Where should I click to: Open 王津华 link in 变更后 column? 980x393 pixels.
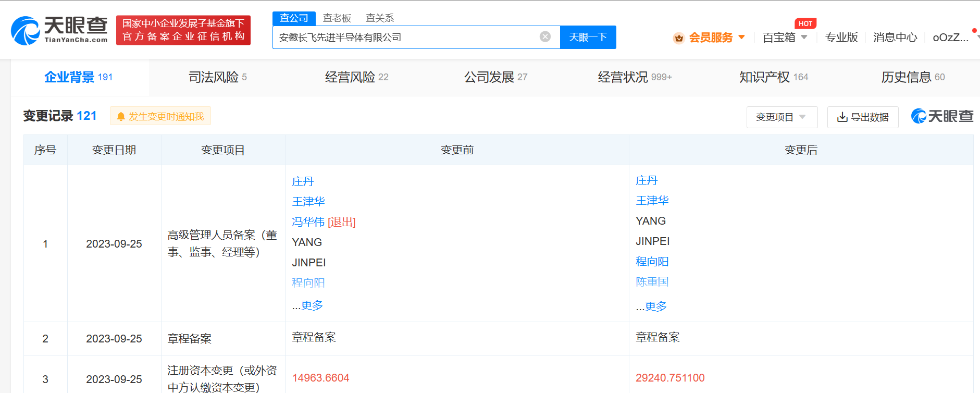652,201
